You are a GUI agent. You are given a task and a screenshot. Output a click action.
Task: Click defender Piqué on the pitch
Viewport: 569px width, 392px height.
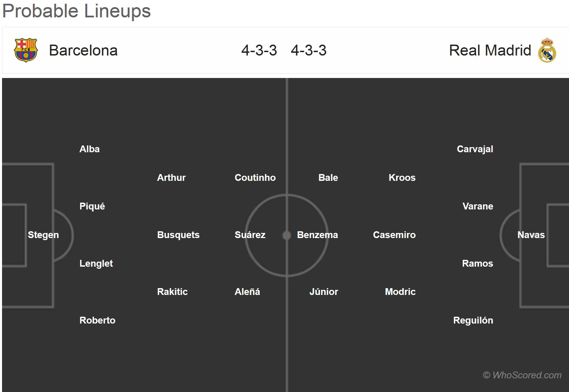click(x=92, y=206)
